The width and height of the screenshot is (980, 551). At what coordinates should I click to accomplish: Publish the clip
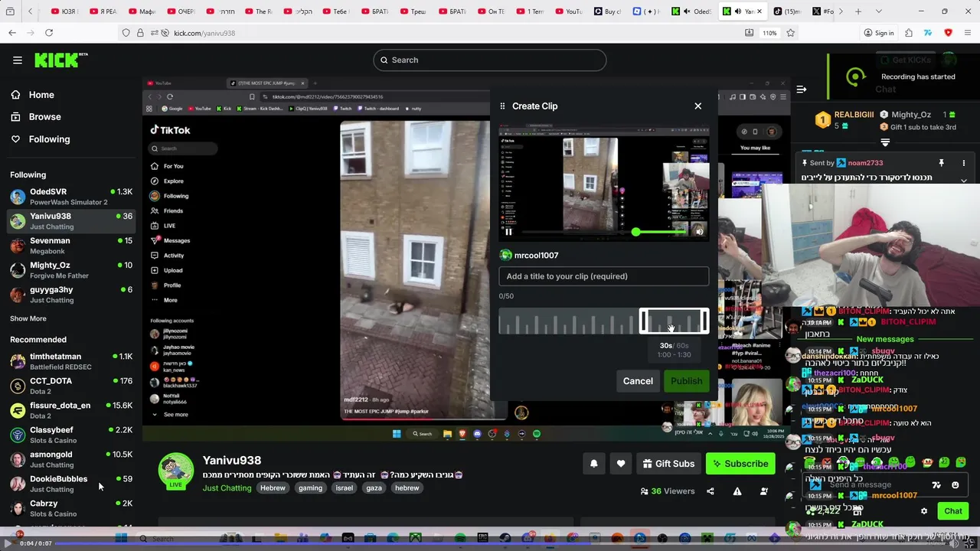686,381
